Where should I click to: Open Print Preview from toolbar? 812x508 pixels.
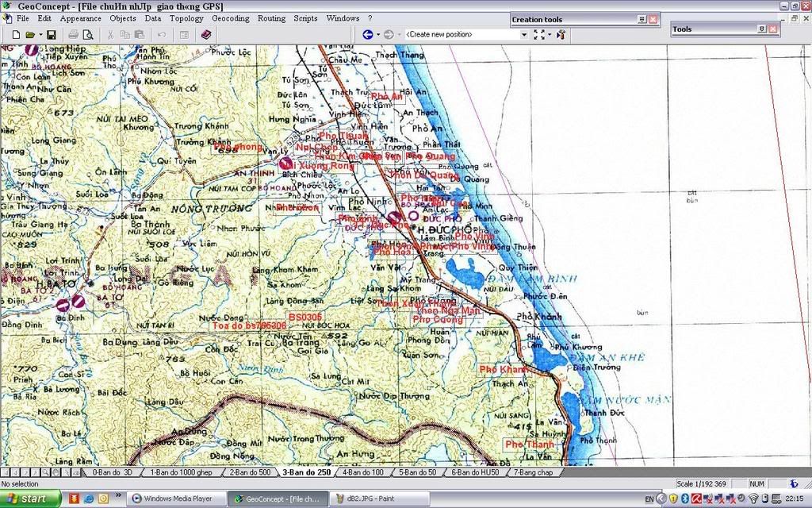click(x=88, y=35)
